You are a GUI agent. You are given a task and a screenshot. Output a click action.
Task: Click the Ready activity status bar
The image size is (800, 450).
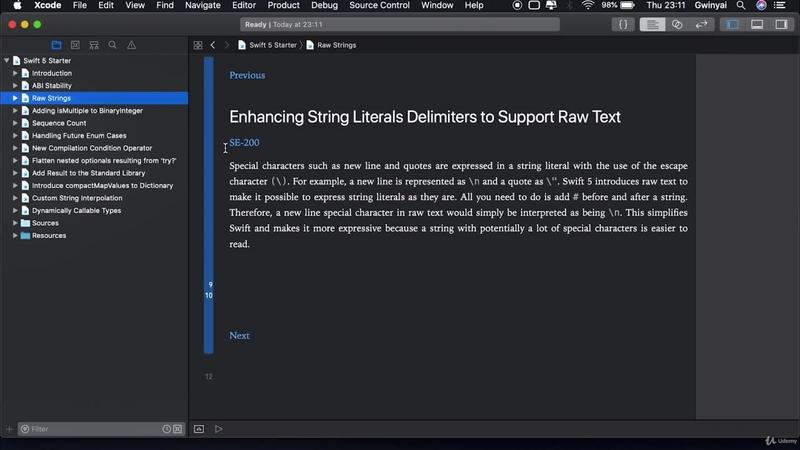coord(400,24)
